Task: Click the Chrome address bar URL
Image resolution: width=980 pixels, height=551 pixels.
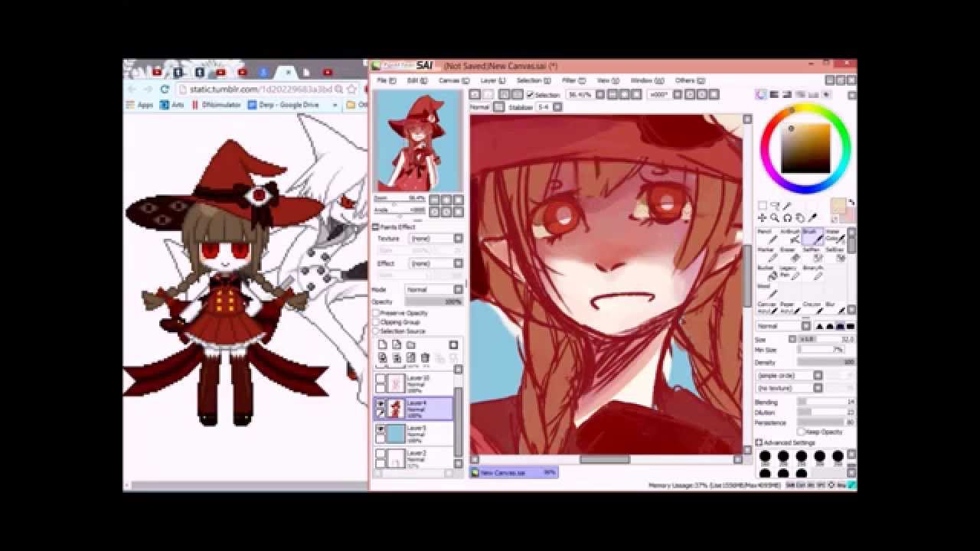Action: [260, 89]
